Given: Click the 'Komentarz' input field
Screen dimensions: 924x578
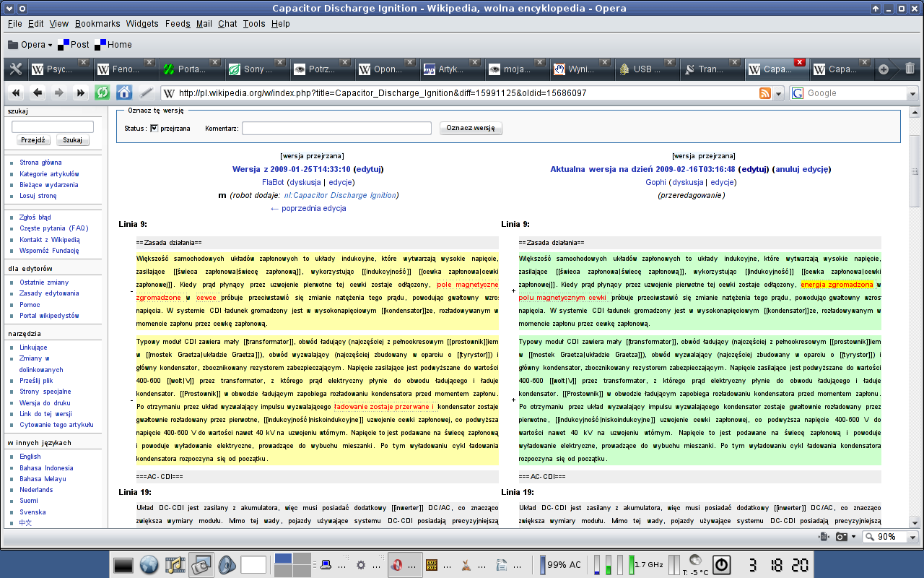Looking at the screenshot, I should [x=335, y=128].
